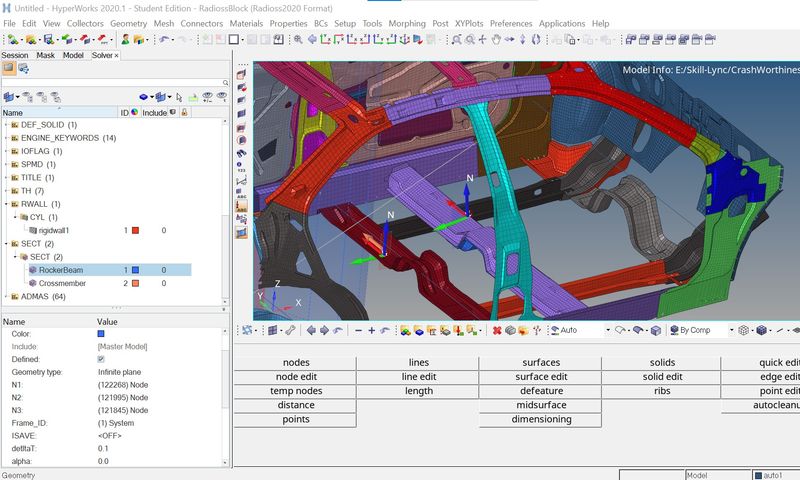Open dropdown arrow beside blue entity filter icon
The image size is (800, 480).
(17, 97)
